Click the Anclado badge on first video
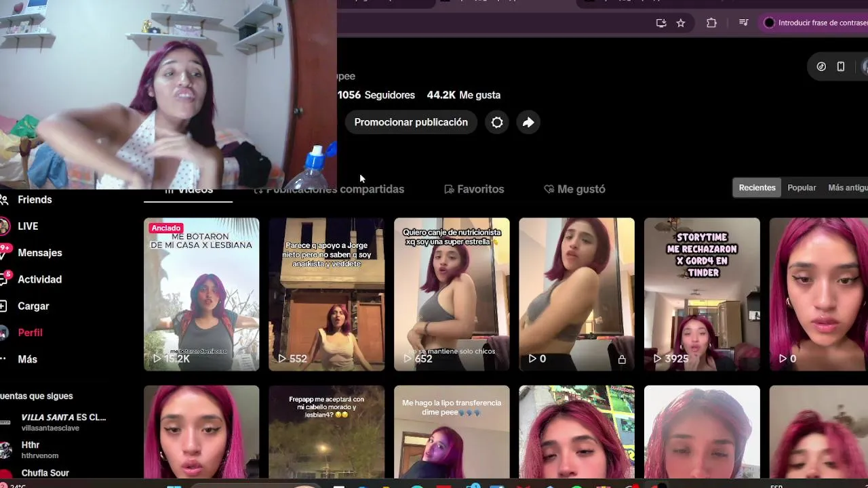Viewport: 868px width, 488px height. click(166, 228)
